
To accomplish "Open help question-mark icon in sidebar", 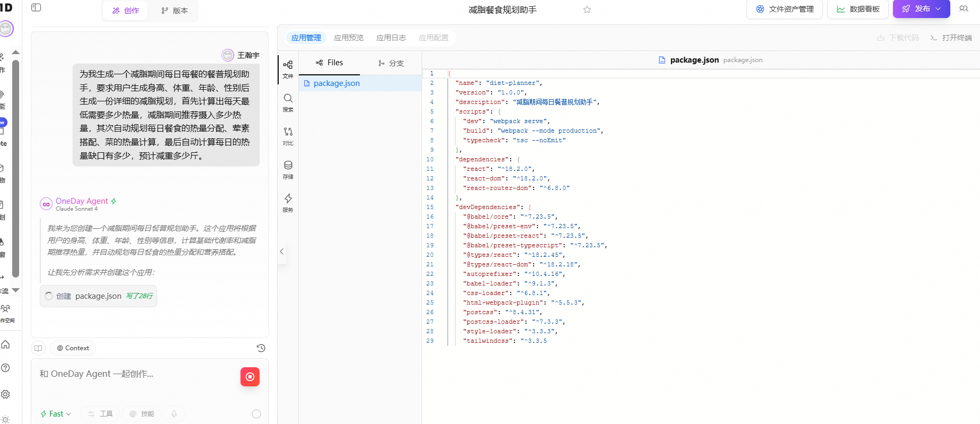I will pos(5,368).
